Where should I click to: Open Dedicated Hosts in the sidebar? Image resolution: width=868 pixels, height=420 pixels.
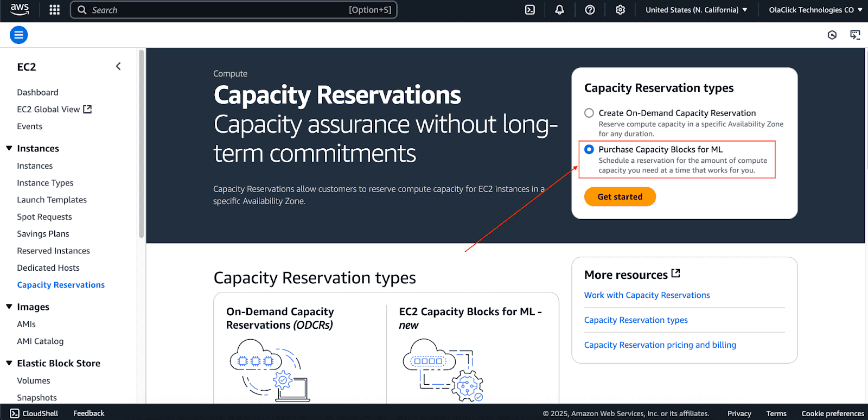(48, 268)
